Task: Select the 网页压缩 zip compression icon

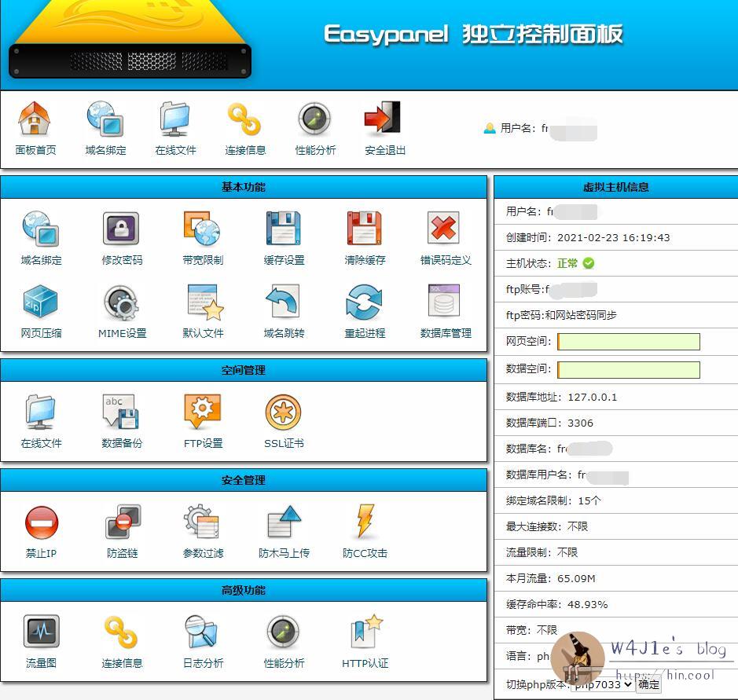Action: (40, 302)
